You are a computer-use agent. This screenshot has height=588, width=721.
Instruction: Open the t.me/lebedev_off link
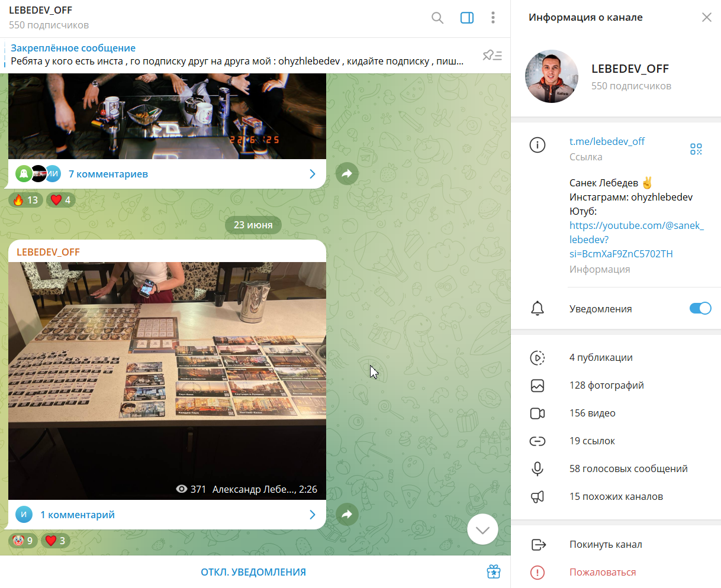tap(607, 141)
